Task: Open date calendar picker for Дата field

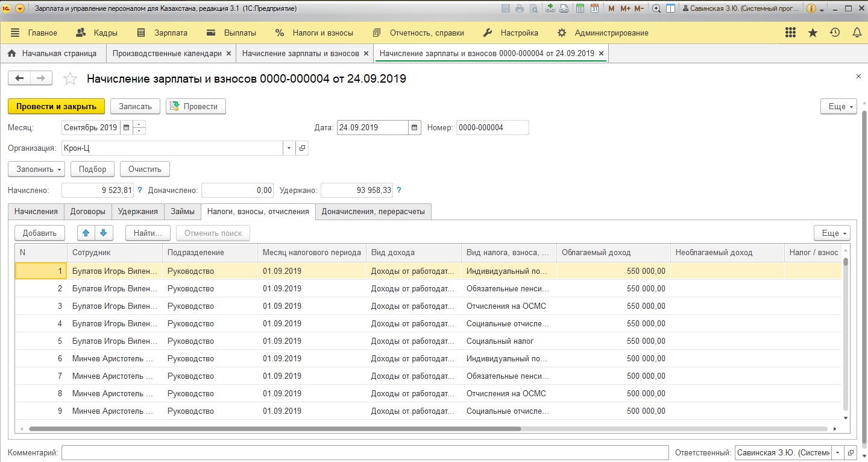Action: point(415,127)
